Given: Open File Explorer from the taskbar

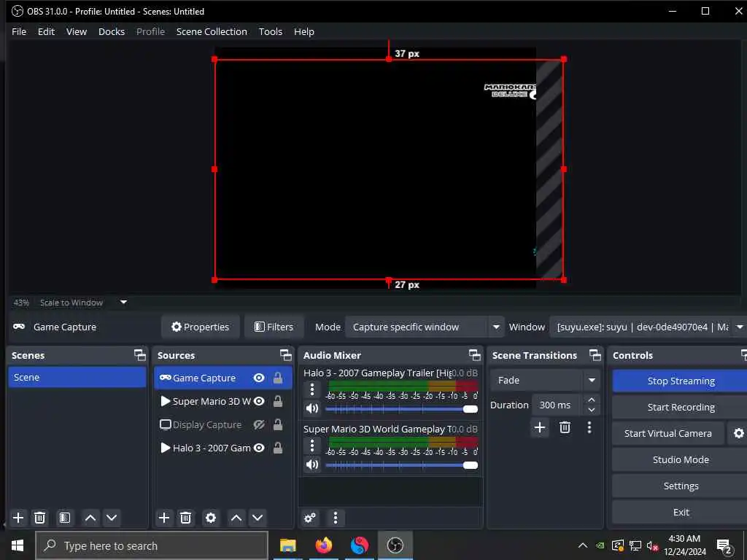Looking at the screenshot, I should (x=287, y=545).
